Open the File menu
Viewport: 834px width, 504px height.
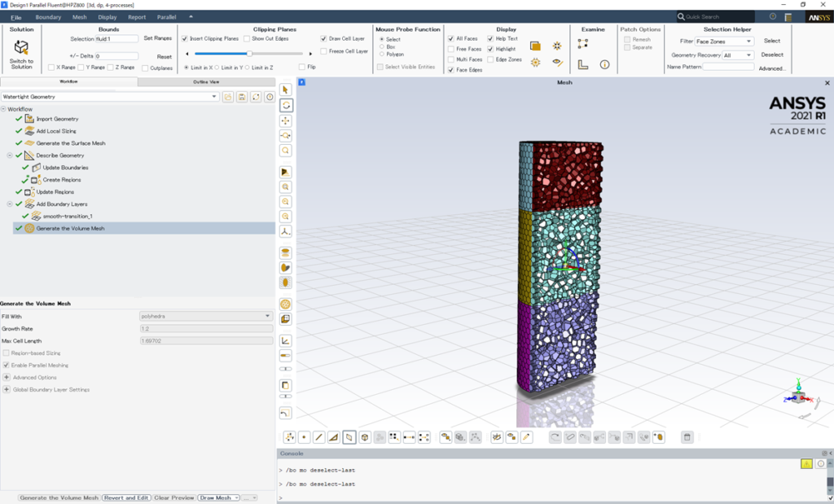pos(16,18)
